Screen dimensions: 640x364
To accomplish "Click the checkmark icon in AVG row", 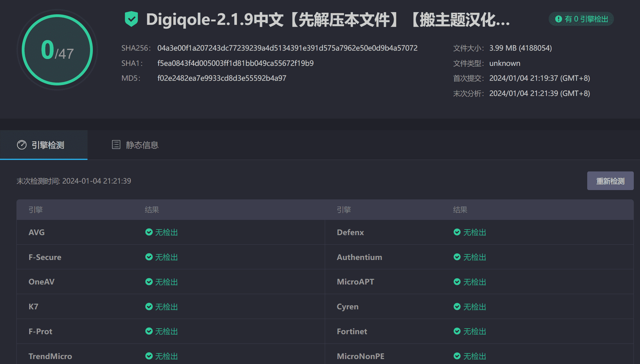I will pos(149,232).
